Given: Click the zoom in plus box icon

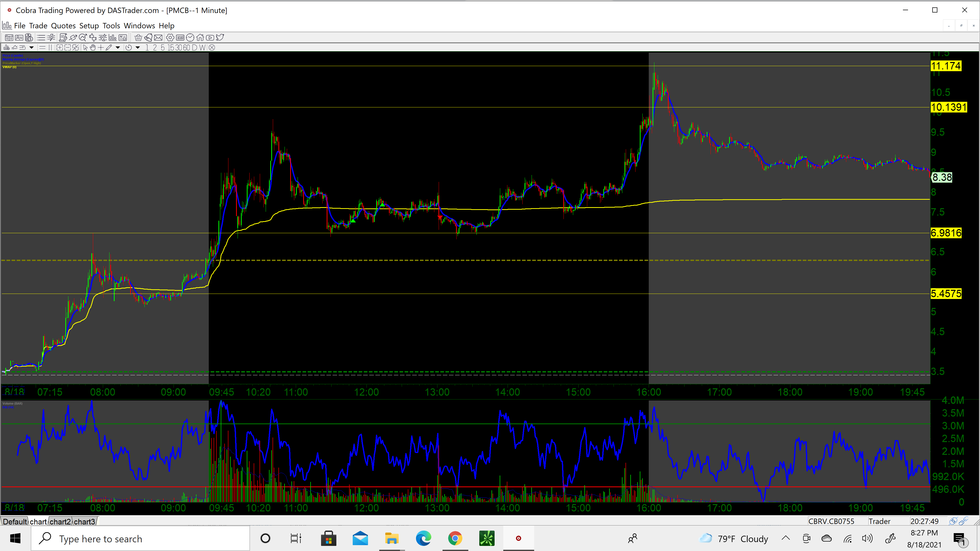Looking at the screenshot, I should point(60,47).
